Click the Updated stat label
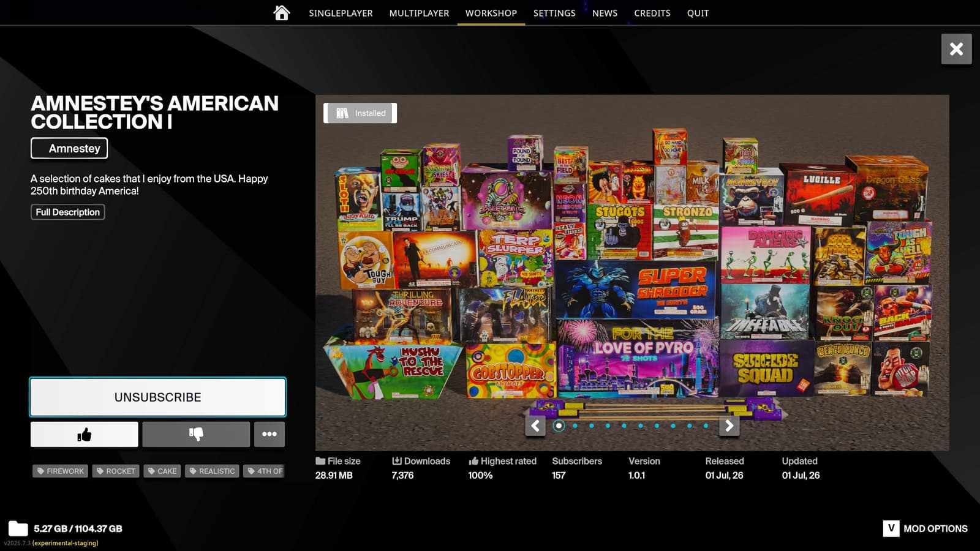Viewport: 980px width, 551px height. 799,461
